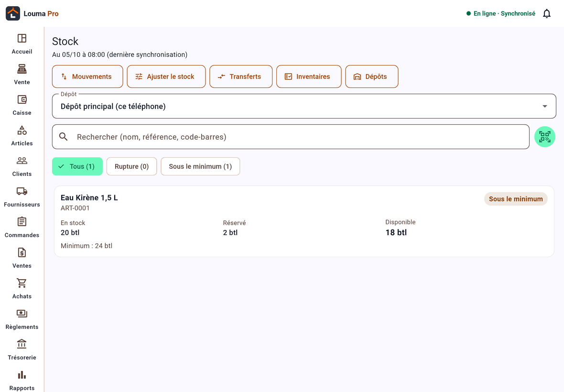
Task: Click the last synchronisation date text
Action: point(120,54)
